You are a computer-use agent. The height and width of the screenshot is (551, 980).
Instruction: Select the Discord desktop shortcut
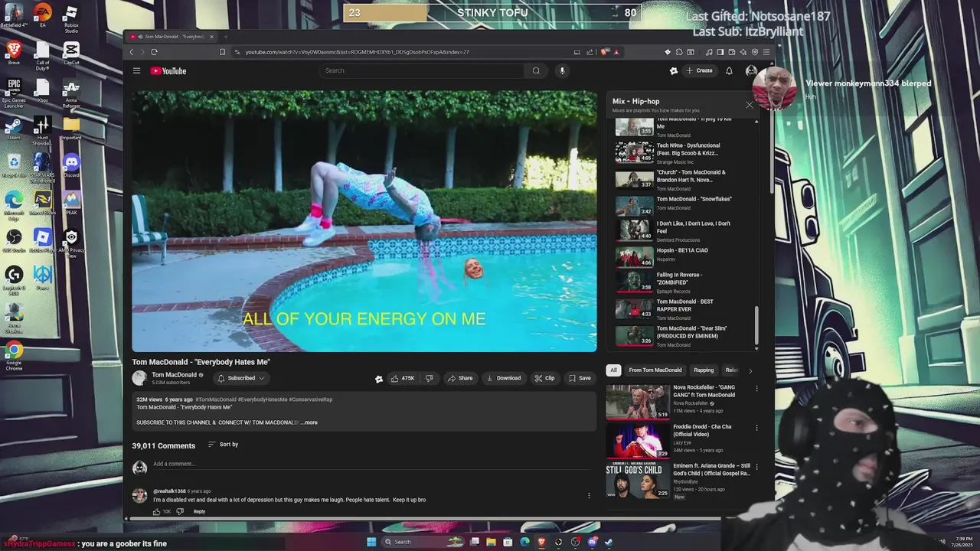pyautogui.click(x=71, y=165)
